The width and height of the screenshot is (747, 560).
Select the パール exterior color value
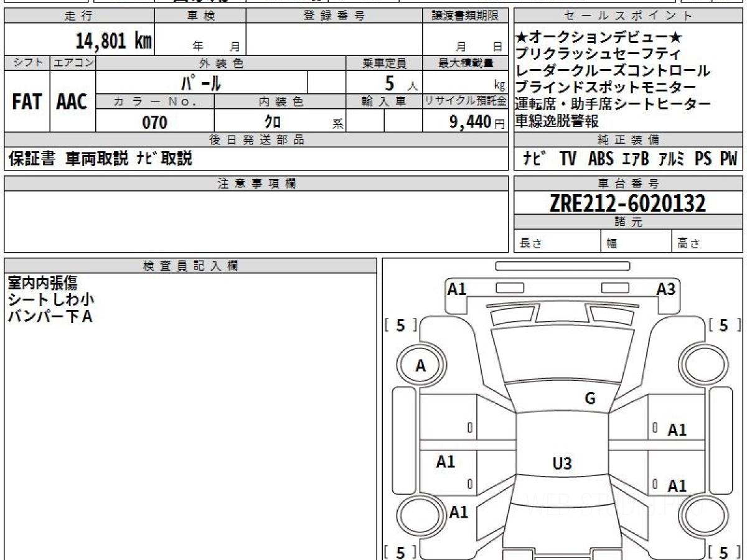click(202, 82)
